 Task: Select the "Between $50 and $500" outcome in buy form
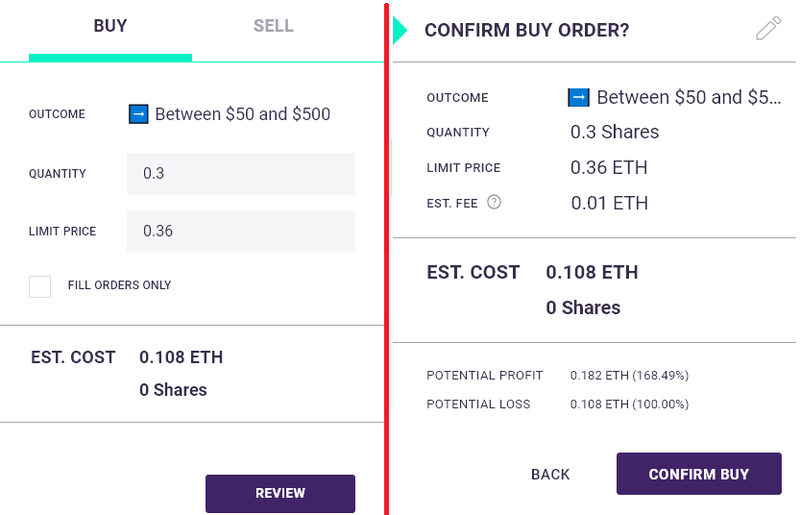(x=242, y=114)
